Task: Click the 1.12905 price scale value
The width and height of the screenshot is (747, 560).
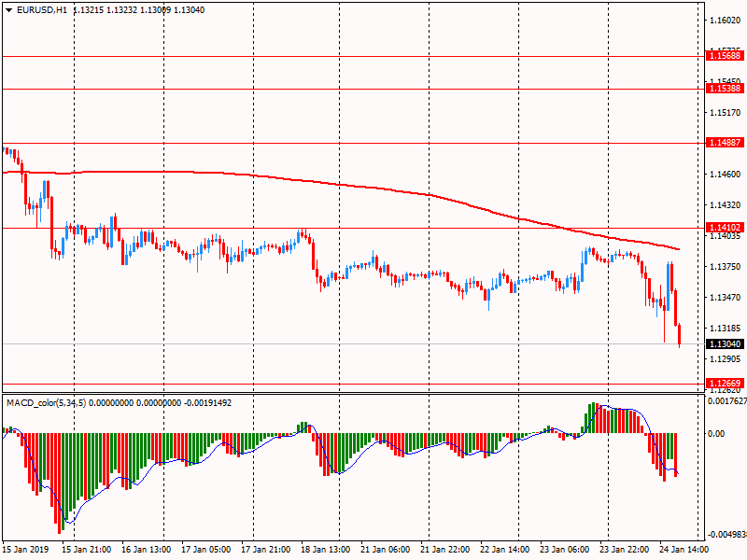Action: pyautogui.click(x=726, y=358)
